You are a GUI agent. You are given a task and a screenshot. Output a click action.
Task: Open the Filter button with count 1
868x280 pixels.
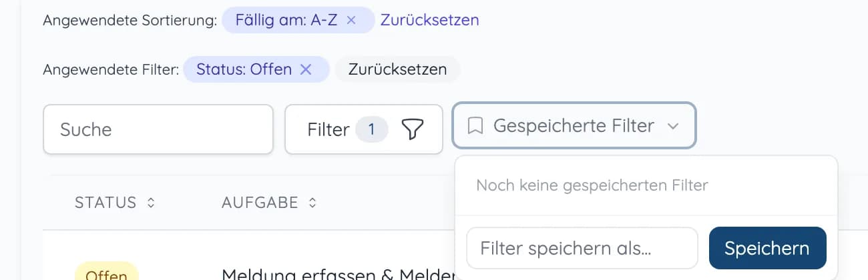click(x=364, y=129)
